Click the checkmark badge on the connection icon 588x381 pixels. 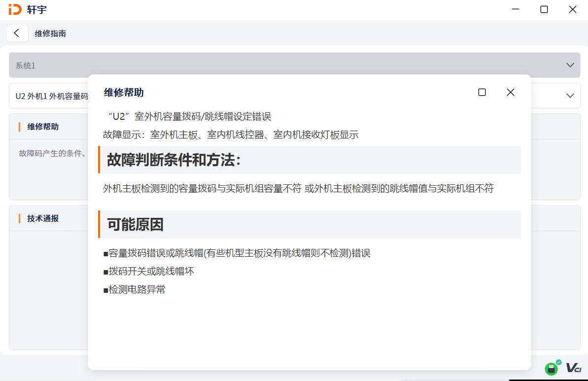click(558, 362)
